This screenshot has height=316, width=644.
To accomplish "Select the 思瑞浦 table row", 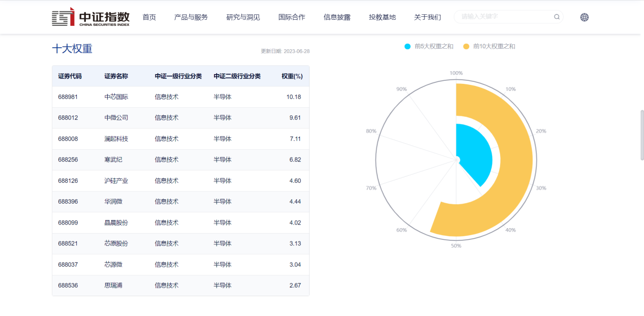I will tap(180, 286).
